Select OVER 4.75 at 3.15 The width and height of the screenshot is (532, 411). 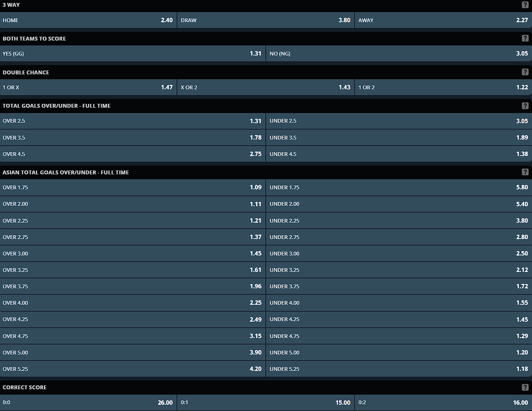(x=133, y=336)
